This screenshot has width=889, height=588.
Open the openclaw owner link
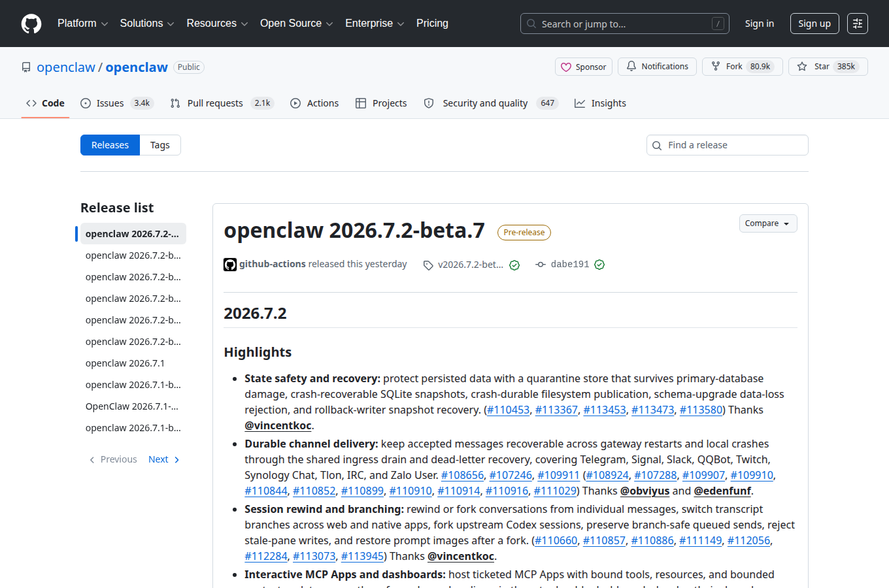coord(66,67)
